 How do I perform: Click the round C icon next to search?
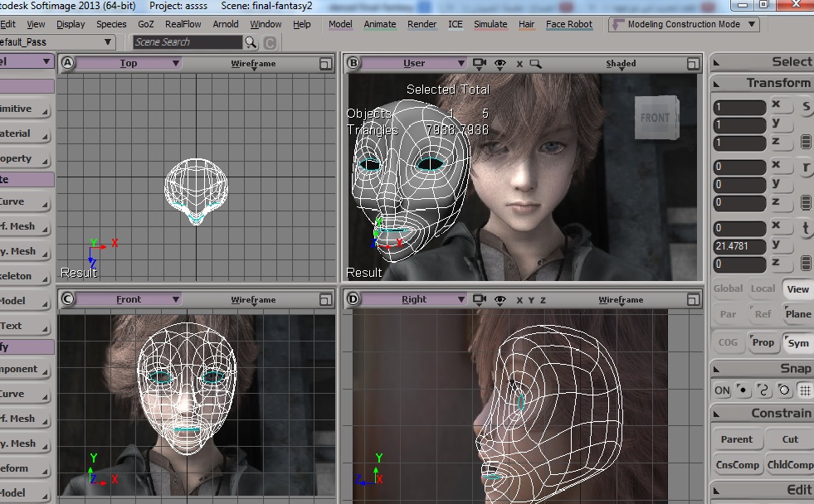pyautogui.click(x=270, y=42)
